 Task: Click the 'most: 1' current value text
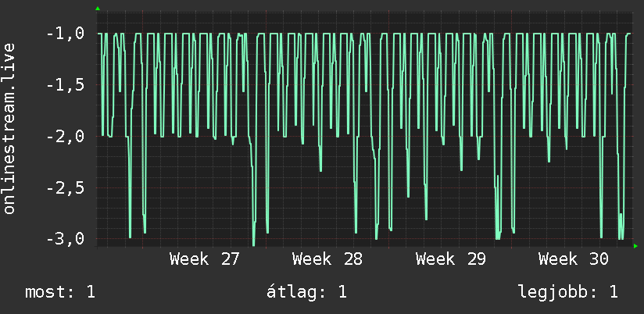(x=60, y=292)
